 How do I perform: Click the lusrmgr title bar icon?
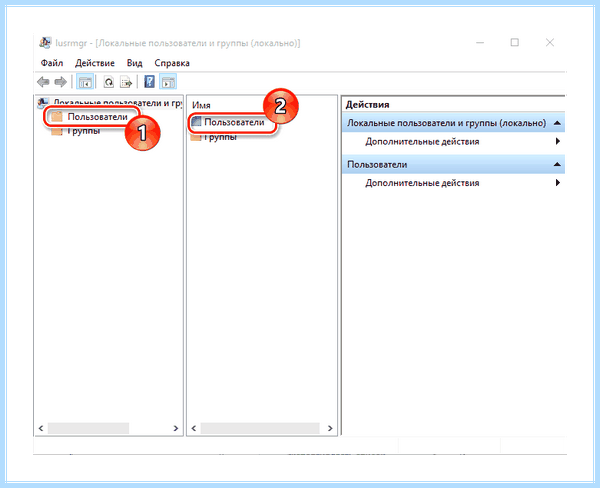(x=45, y=42)
